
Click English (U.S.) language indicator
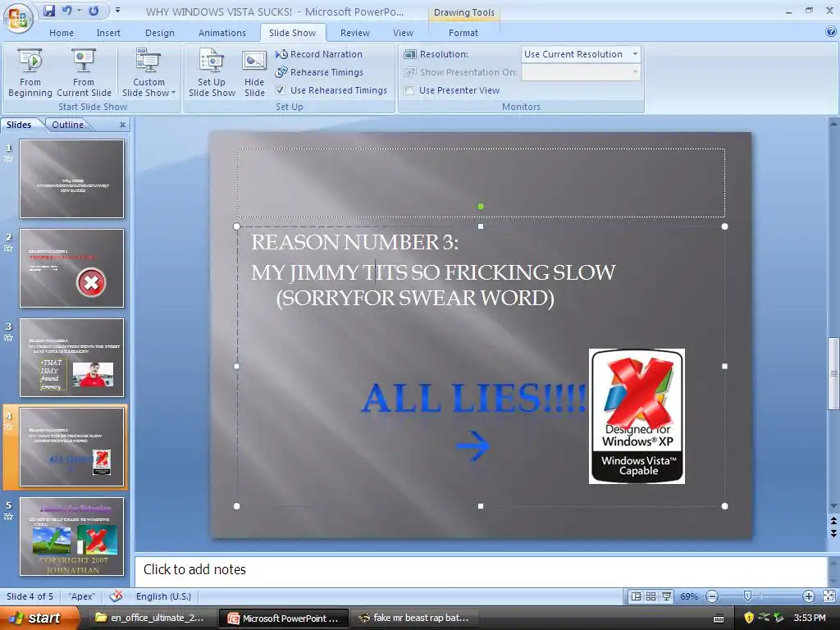click(x=163, y=596)
